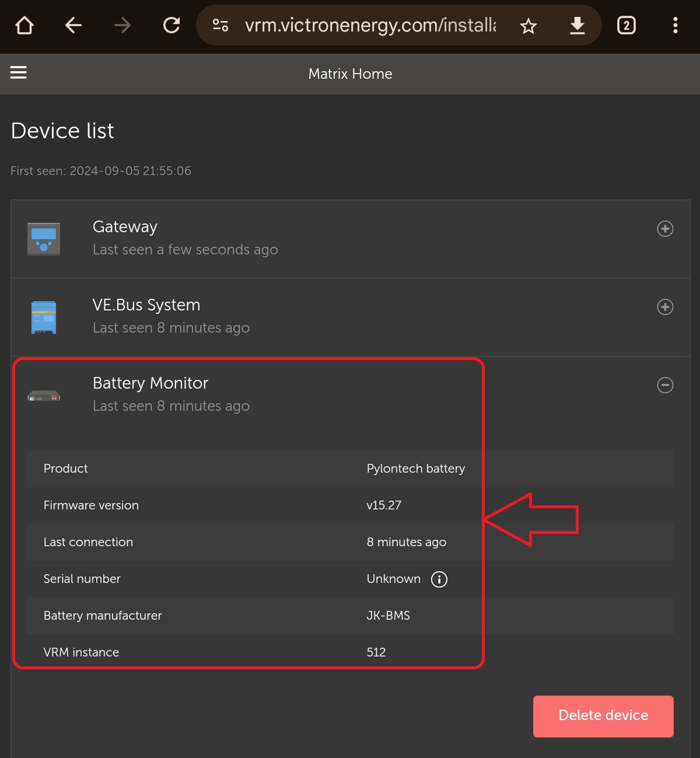This screenshot has height=758, width=700.
Task: Select the Gateway device name
Action: tap(125, 227)
